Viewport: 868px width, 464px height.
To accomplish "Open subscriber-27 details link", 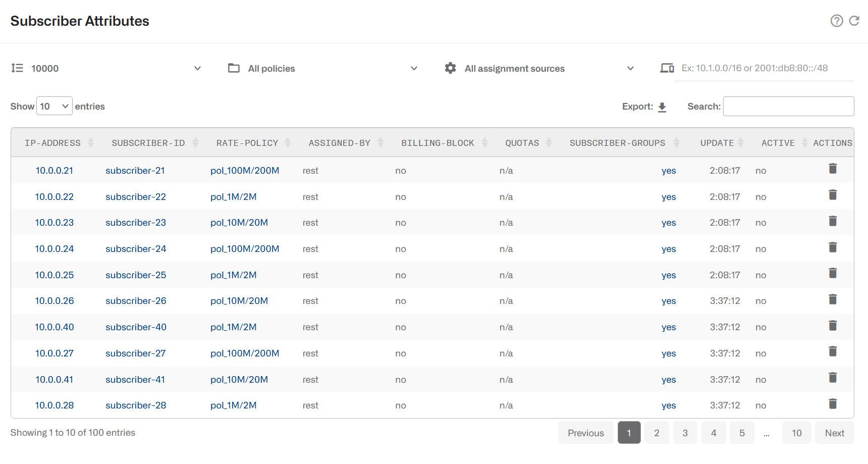I will (135, 353).
